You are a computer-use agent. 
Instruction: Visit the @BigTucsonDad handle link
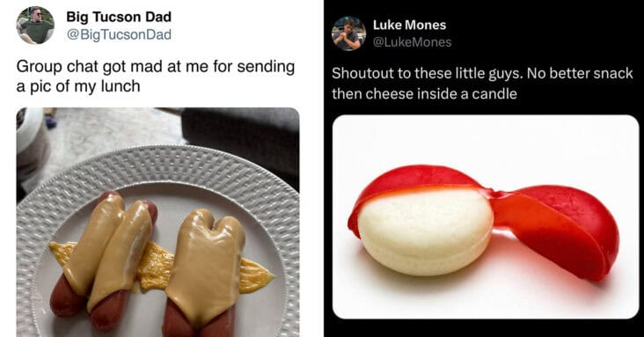pyautogui.click(x=119, y=34)
